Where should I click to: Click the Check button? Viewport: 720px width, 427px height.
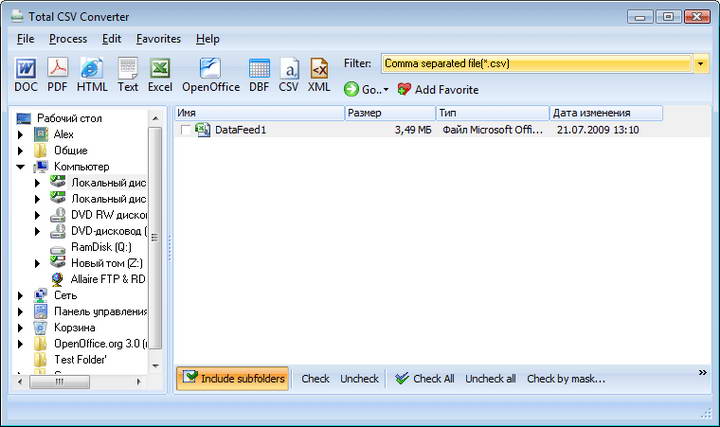click(x=315, y=379)
